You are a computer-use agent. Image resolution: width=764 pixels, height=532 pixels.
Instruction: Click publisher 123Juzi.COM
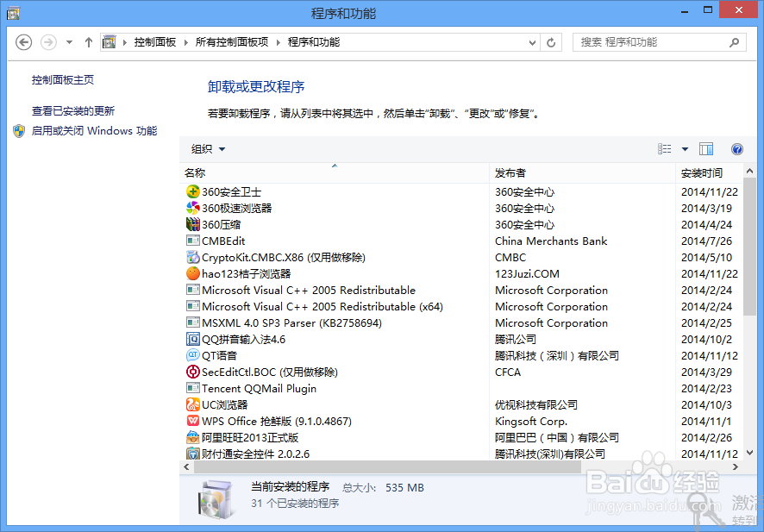point(527,274)
